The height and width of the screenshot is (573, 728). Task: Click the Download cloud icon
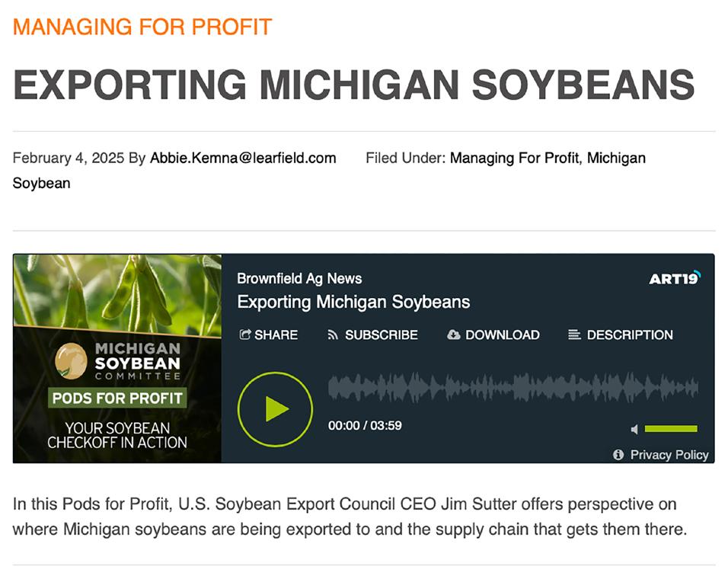[453, 335]
